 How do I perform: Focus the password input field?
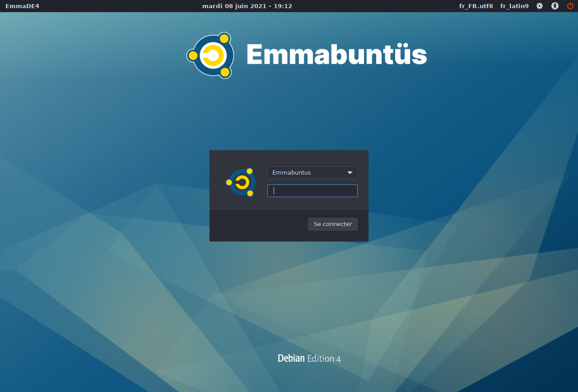point(312,191)
